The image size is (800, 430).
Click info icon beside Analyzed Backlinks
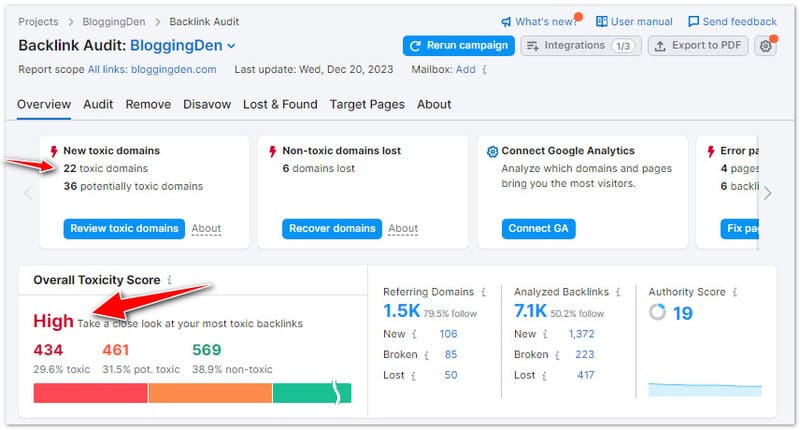pyautogui.click(x=617, y=292)
